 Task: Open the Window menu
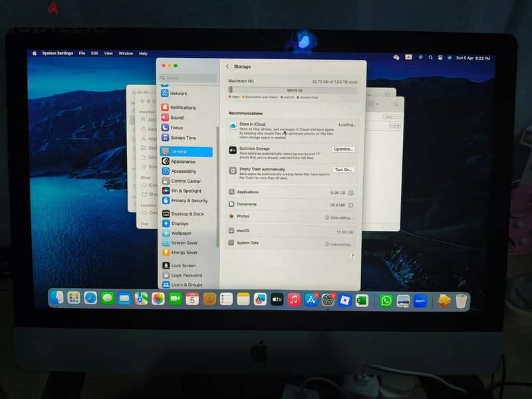pos(126,54)
